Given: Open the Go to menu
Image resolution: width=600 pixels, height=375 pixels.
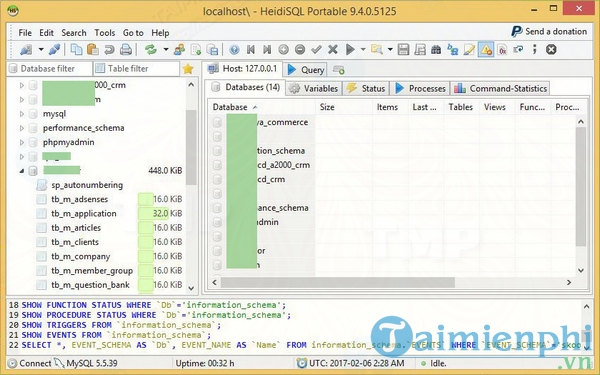Looking at the screenshot, I should click(133, 33).
